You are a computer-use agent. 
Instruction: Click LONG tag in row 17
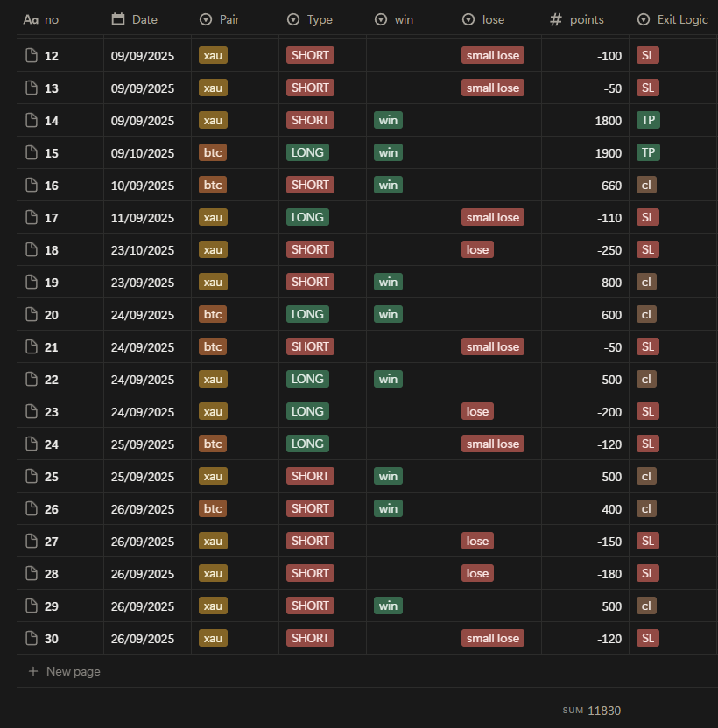point(307,217)
